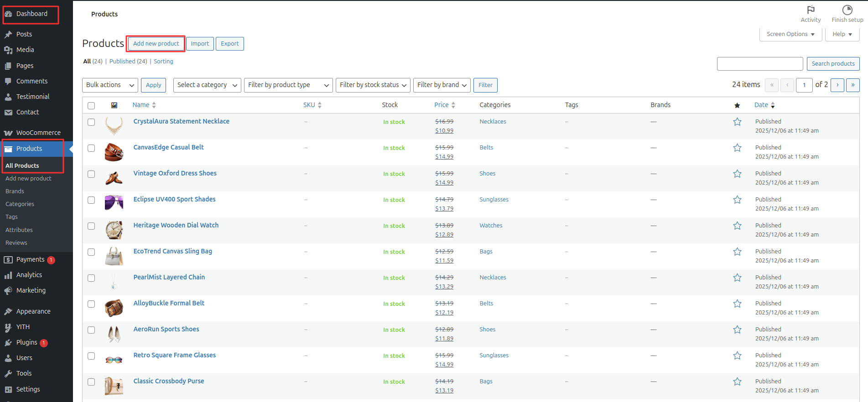Open WooCommerce in the sidebar menu
The image size is (868, 402).
(x=38, y=133)
